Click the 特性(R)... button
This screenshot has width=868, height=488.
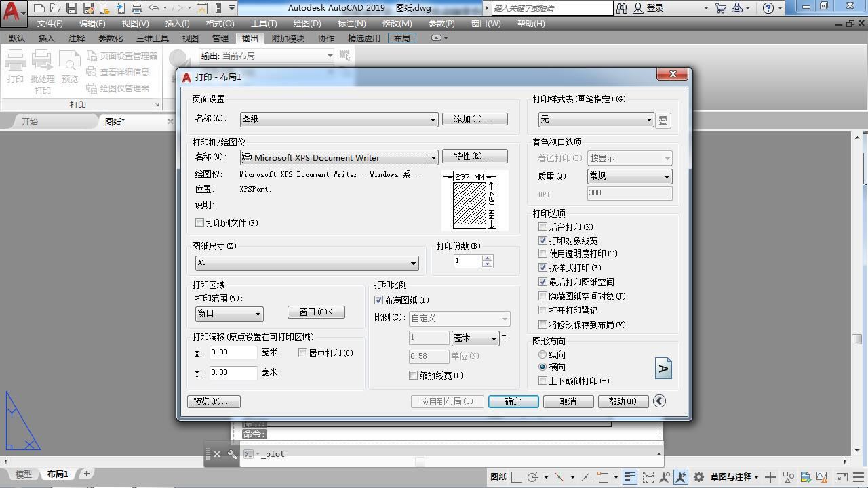475,157
